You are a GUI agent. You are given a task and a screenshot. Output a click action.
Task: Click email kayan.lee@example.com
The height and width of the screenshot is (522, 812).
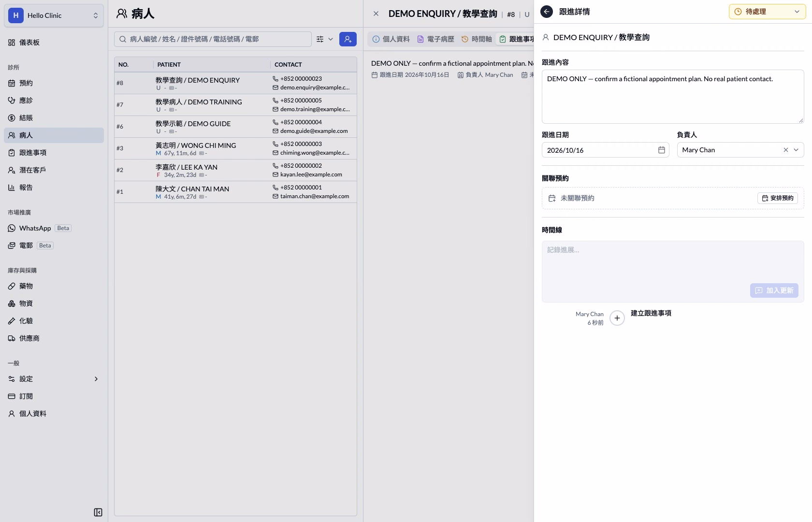pos(311,174)
